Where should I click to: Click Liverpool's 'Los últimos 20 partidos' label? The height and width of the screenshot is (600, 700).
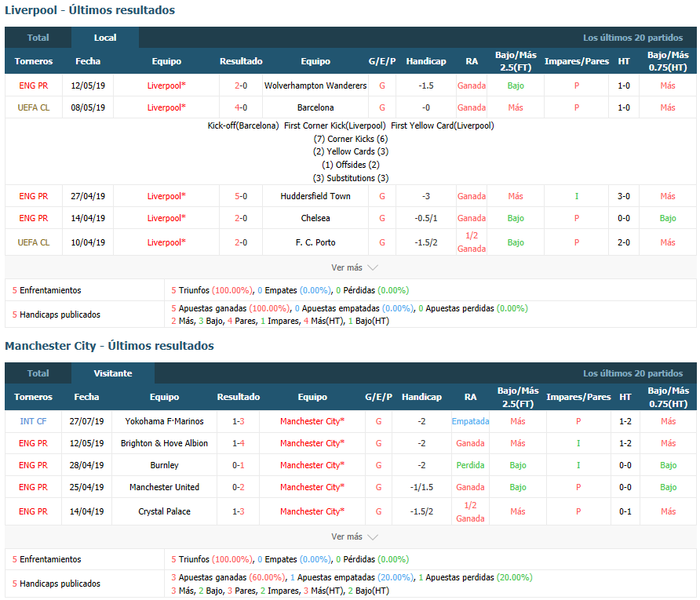[633, 38]
